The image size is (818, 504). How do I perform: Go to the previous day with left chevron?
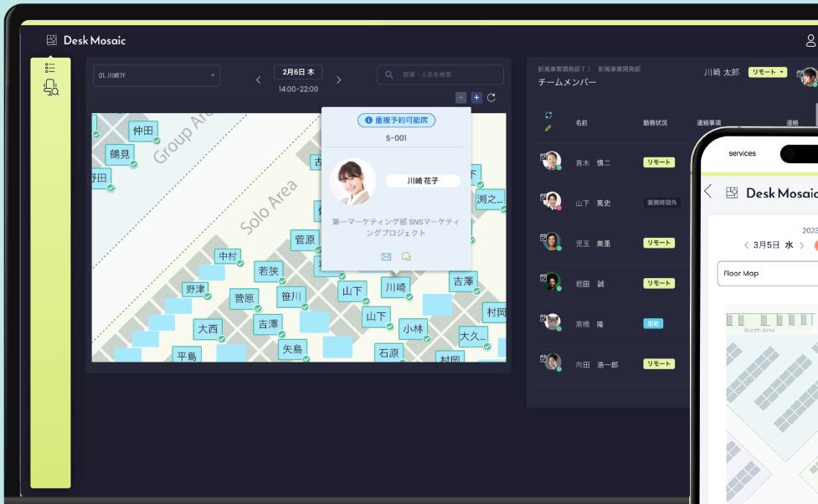point(258,80)
